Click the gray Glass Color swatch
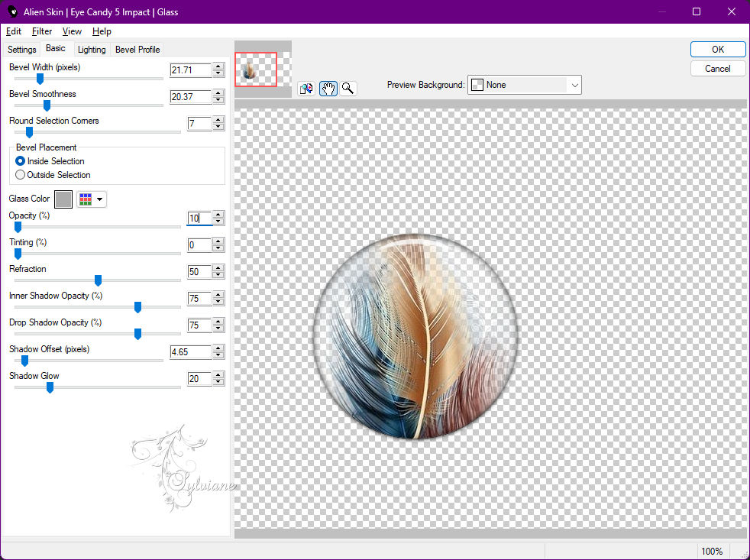Image resolution: width=750 pixels, height=560 pixels. point(63,199)
